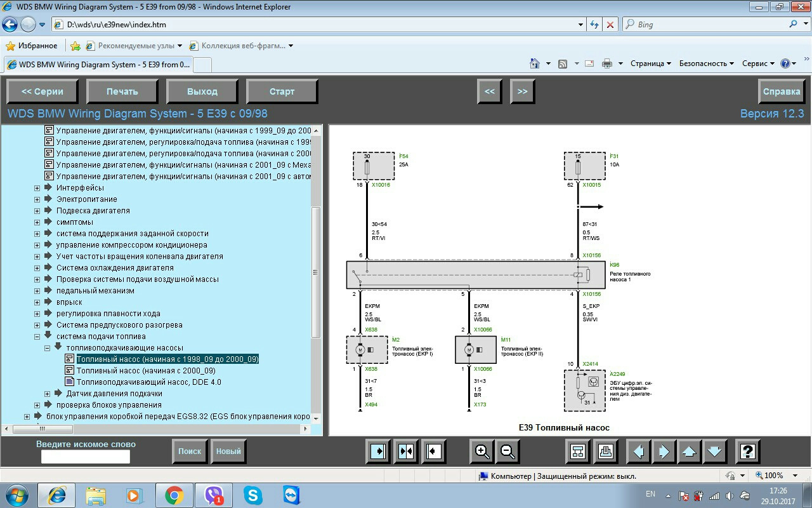The width and height of the screenshot is (812, 508).
Task: Expand the Подвеска двигателя node
Action: [37, 211]
